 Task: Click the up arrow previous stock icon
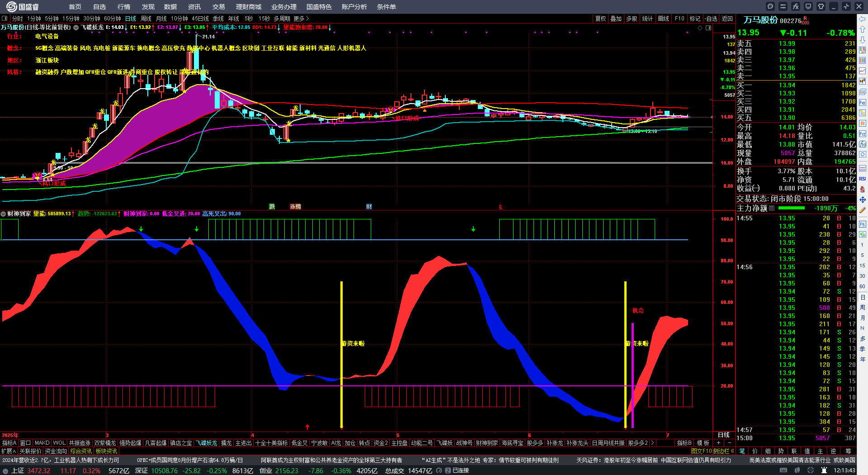tap(863, 29)
